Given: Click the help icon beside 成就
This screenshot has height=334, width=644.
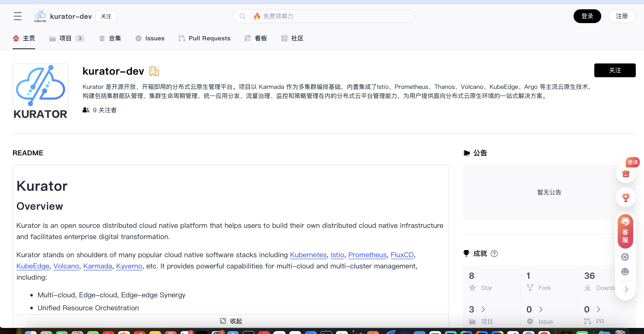Looking at the screenshot, I should click(494, 254).
